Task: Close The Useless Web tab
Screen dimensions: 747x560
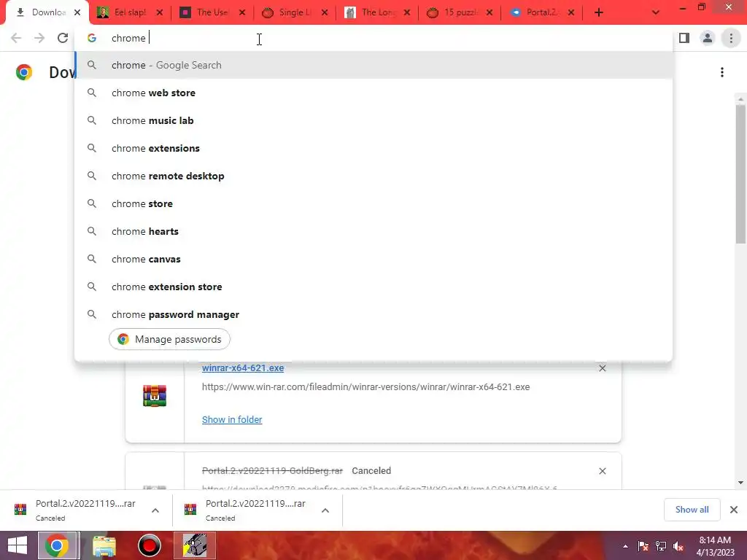Action: tap(242, 12)
